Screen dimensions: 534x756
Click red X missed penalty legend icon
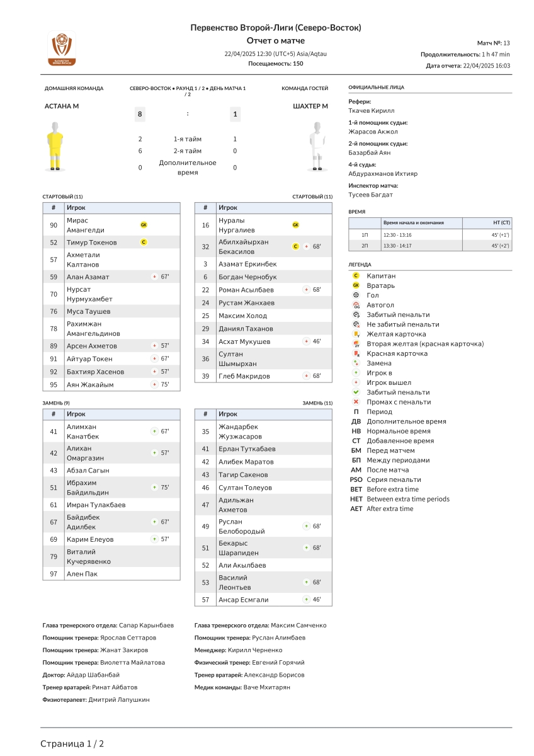[356, 402]
